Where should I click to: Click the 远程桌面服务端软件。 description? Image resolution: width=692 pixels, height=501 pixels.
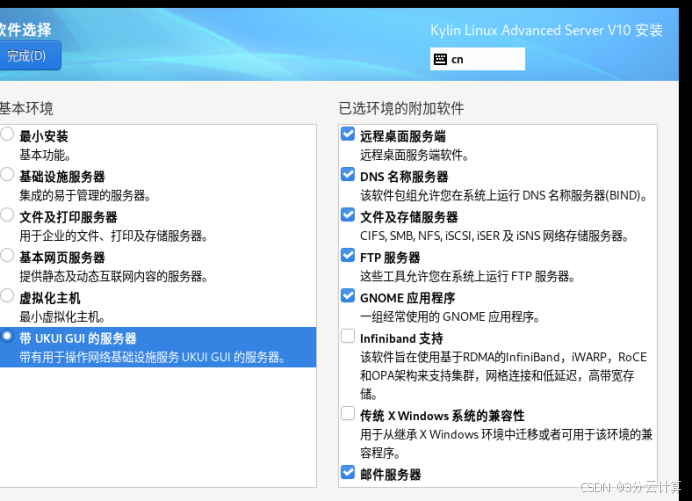[x=415, y=155]
